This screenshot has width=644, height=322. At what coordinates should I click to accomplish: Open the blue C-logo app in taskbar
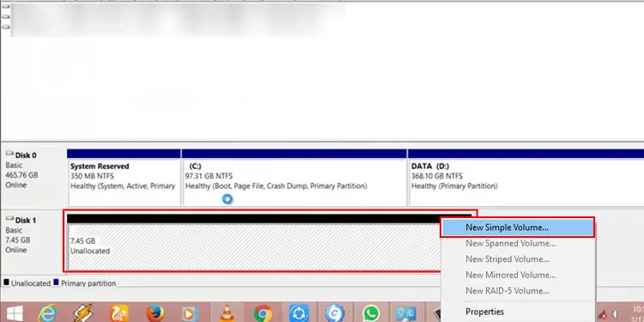click(335, 313)
